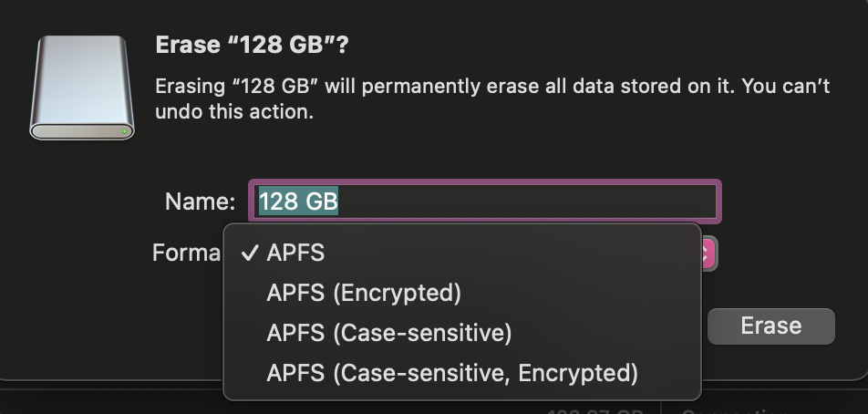This screenshot has width=868, height=414.
Task: Choose the plain APFS format option
Action: pyautogui.click(x=295, y=253)
